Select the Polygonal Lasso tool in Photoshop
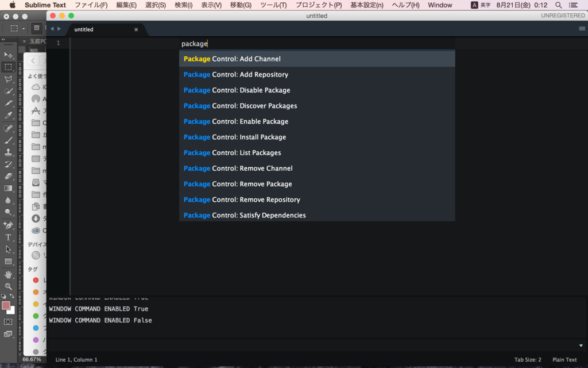This screenshot has width=588, height=368. pos(8,79)
